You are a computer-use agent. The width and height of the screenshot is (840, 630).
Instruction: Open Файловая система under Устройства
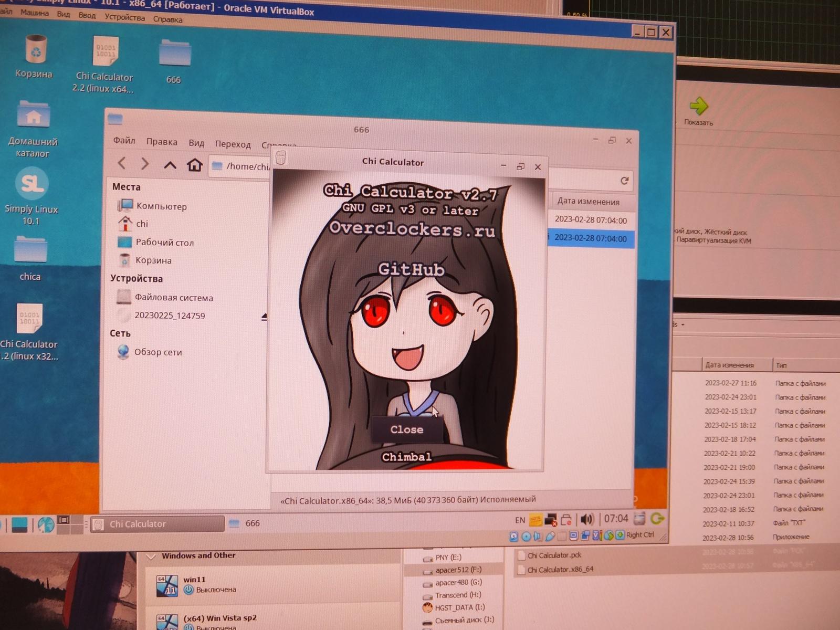coord(165,297)
